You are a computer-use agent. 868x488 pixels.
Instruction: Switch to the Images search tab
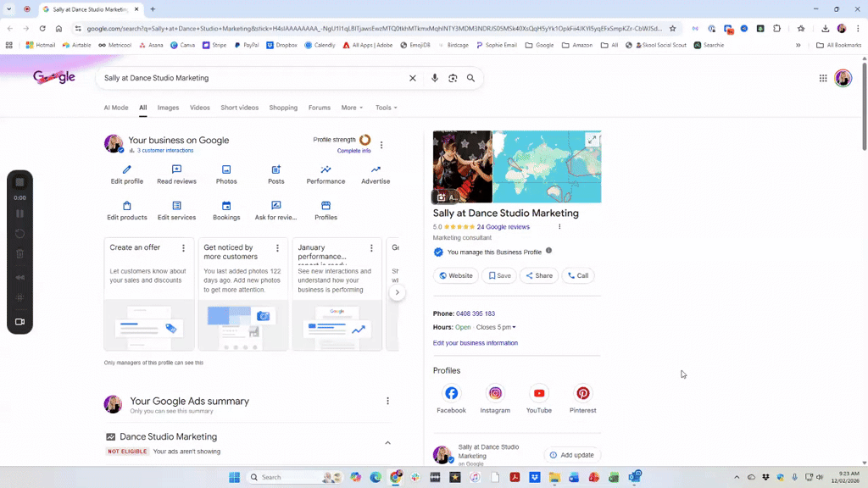pyautogui.click(x=167, y=108)
